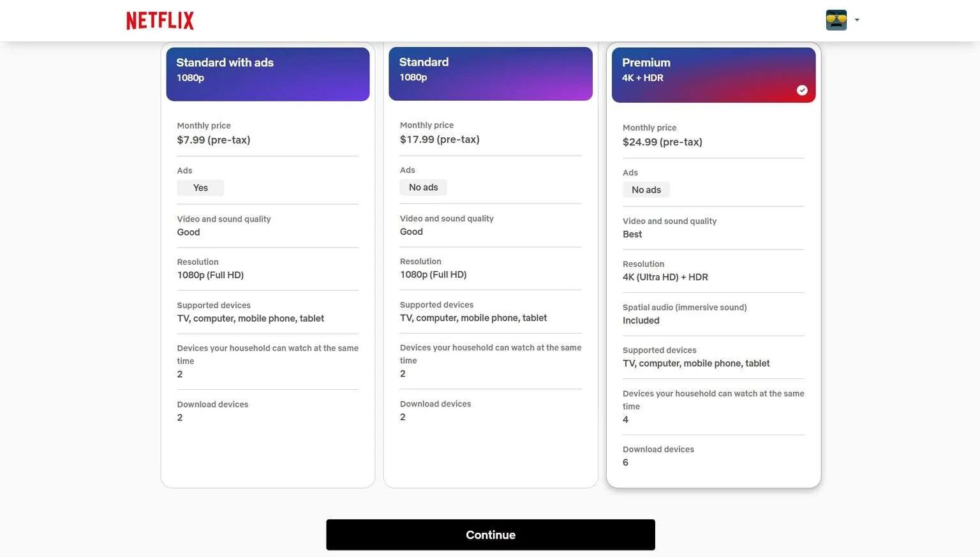
Task: Click the $17.99 monthly price
Action: (439, 139)
